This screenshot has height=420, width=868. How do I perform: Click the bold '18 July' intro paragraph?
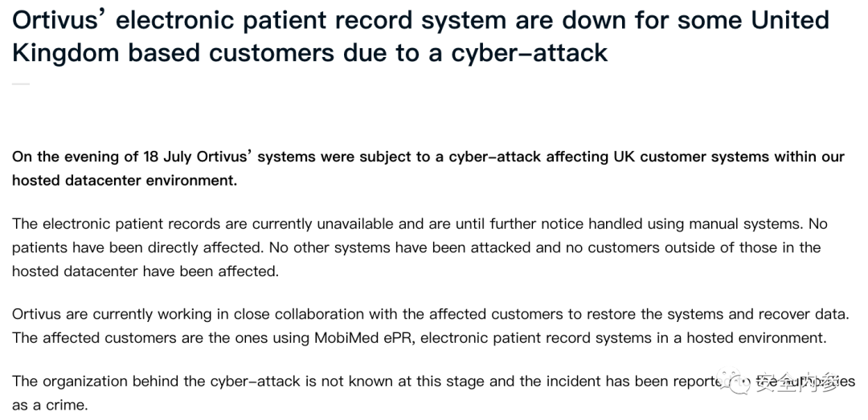428,169
